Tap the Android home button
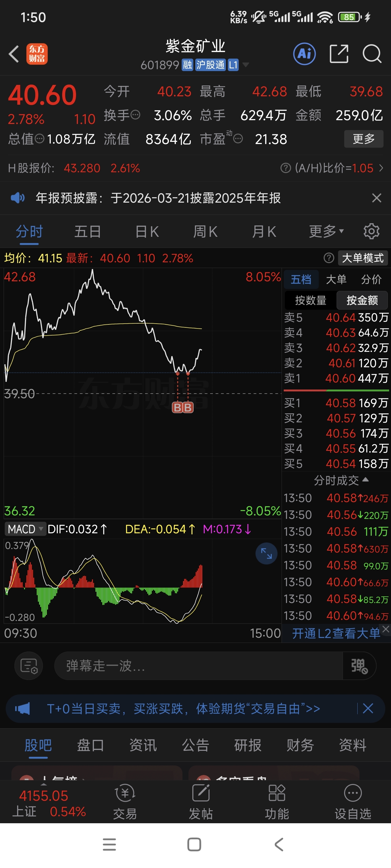391x868 pixels. click(194, 844)
